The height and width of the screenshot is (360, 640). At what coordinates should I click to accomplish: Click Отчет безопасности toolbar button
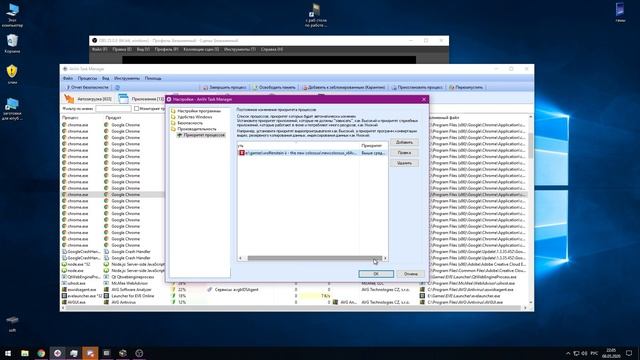point(87,87)
